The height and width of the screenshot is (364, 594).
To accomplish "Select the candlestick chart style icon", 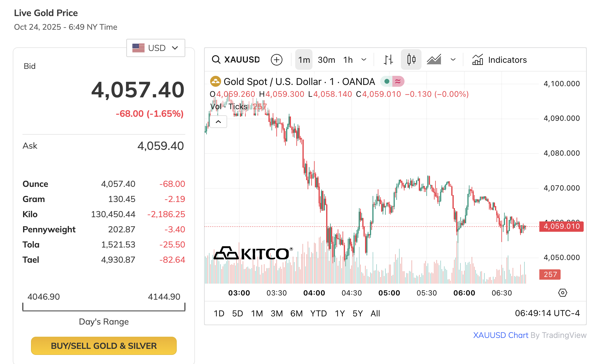I will click(x=411, y=60).
